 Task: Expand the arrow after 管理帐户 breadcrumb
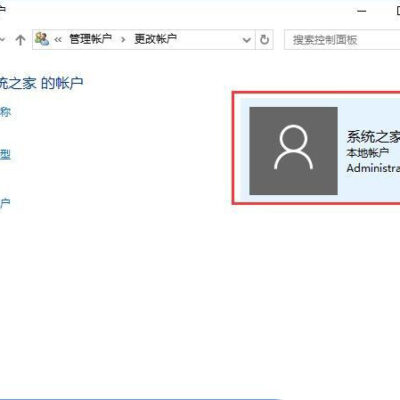(x=123, y=40)
